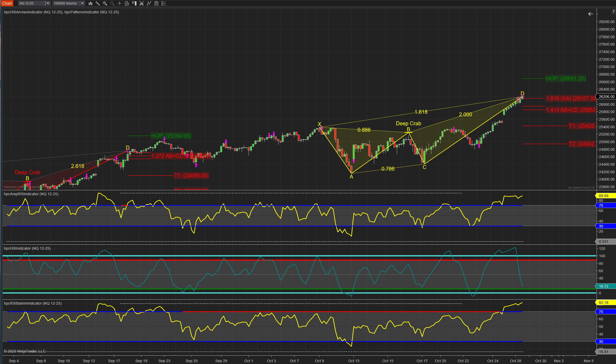Click the left arrow return button on chart
Viewport: 616px width, 364px height.
click(x=590, y=14)
